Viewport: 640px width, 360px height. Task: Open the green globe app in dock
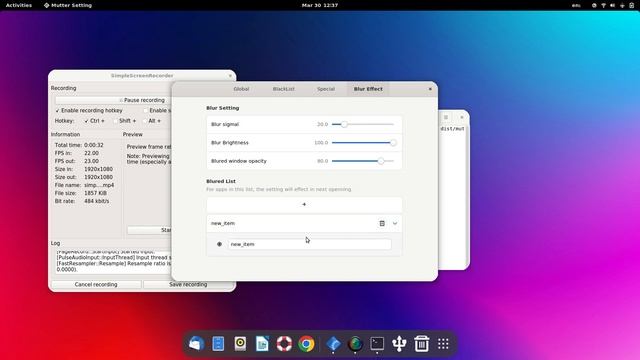click(x=356, y=344)
